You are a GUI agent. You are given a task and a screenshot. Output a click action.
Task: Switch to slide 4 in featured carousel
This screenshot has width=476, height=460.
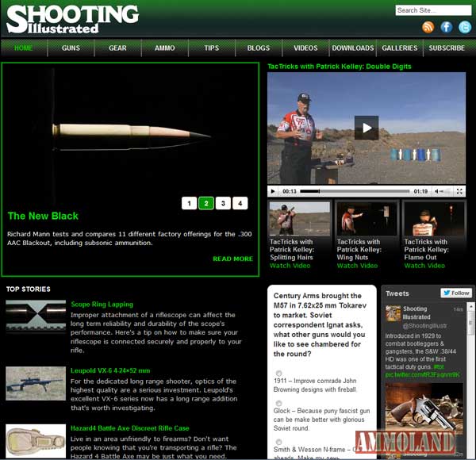tap(240, 203)
